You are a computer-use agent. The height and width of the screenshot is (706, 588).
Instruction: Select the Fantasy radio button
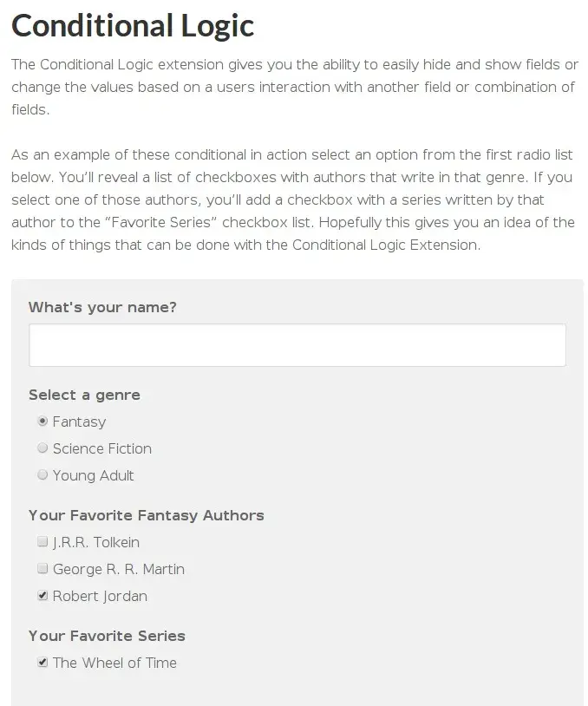coord(42,421)
